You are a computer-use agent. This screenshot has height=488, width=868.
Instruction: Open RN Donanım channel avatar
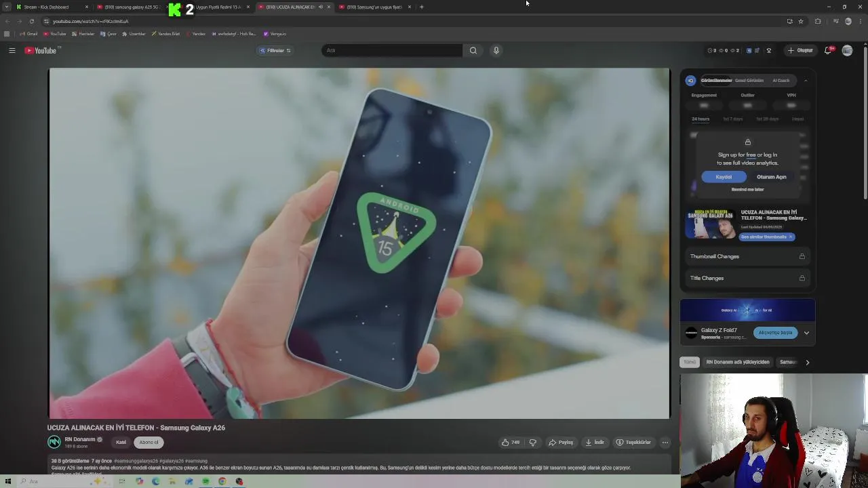tap(54, 442)
